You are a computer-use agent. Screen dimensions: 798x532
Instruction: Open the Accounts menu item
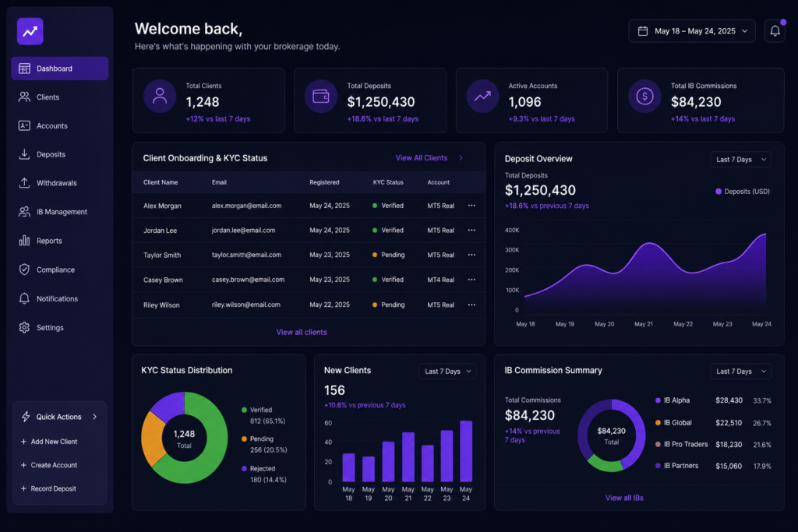tap(59, 125)
